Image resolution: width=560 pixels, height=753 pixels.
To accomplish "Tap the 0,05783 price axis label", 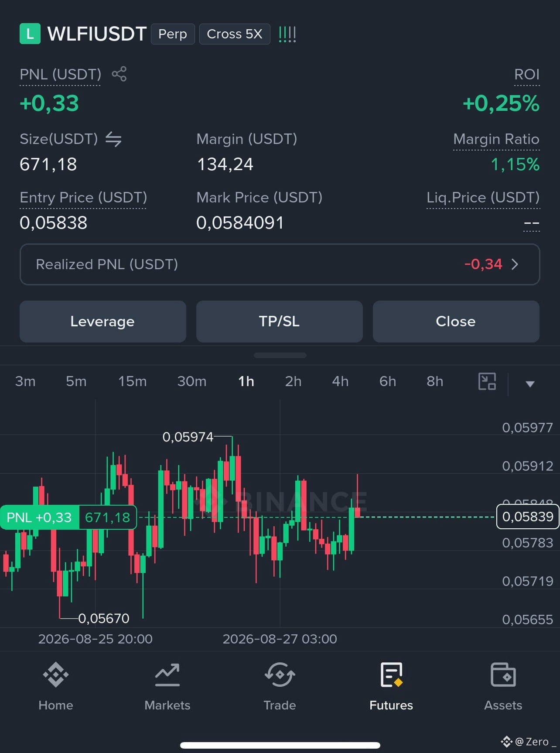I will (528, 543).
